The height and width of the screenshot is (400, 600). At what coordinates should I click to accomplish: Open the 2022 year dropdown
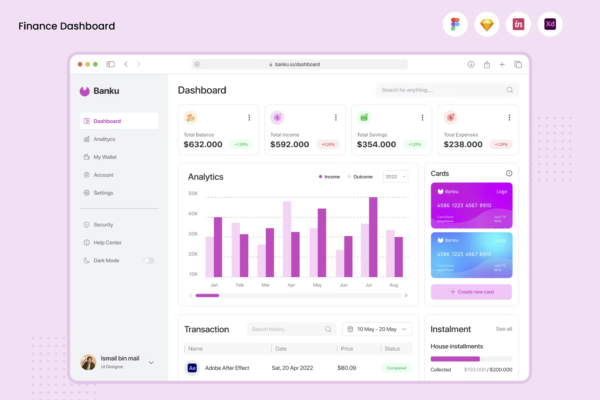point(395,176)
